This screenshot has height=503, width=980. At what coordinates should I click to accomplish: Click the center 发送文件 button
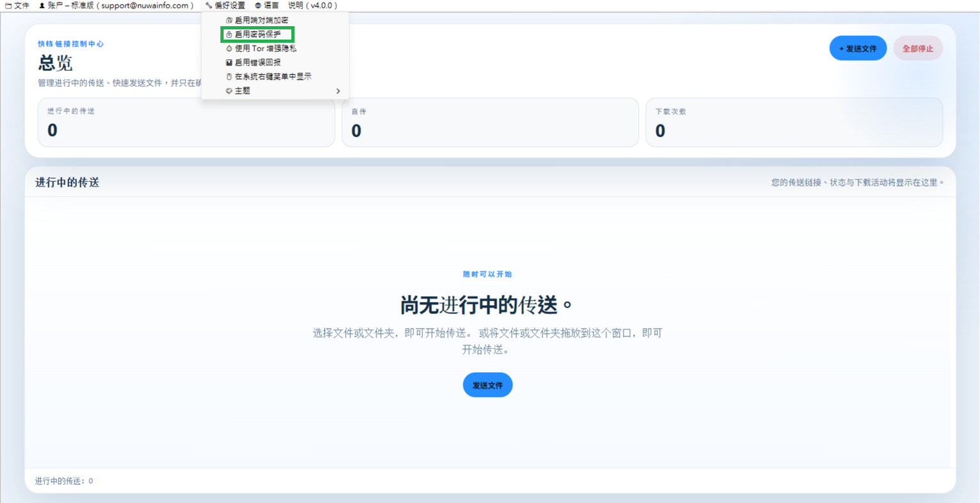(x=487, y=385)
